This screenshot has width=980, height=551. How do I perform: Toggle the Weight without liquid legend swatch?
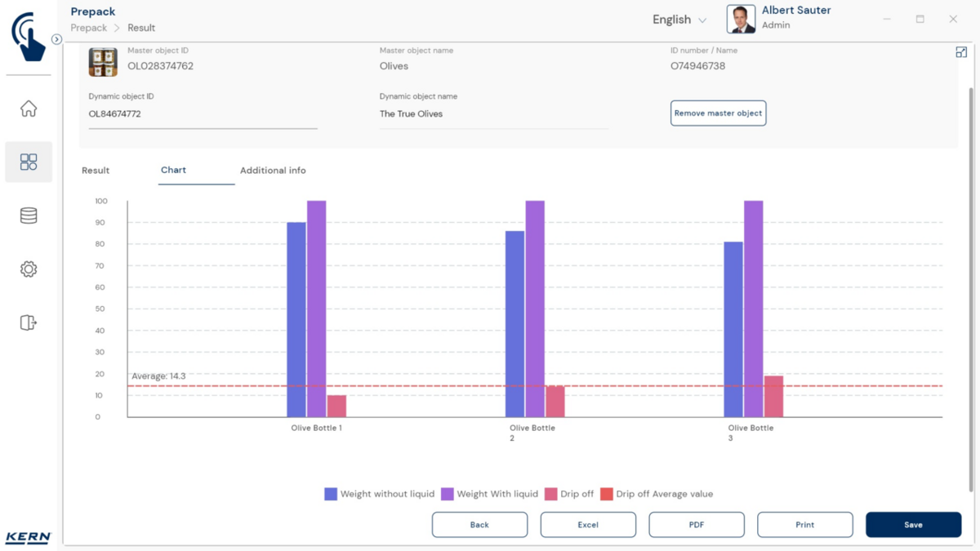(x=331, y=494)
